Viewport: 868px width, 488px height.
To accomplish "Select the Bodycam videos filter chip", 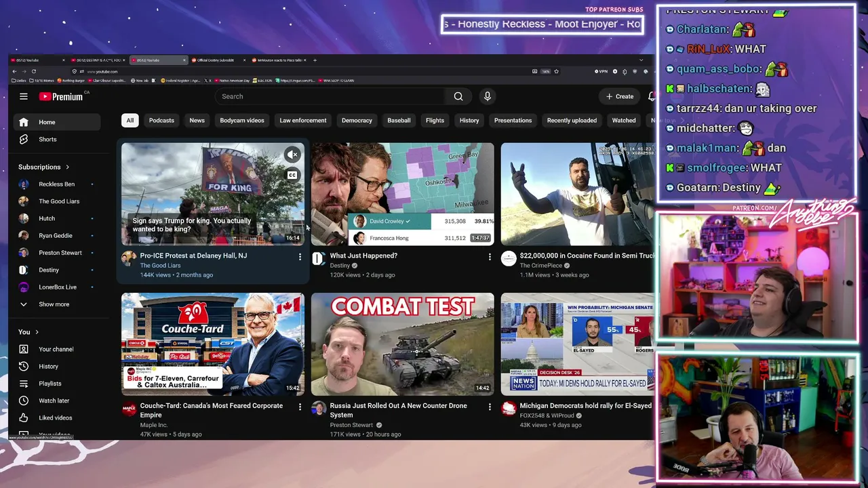I will pyautogui.click(x=242, y=121).
